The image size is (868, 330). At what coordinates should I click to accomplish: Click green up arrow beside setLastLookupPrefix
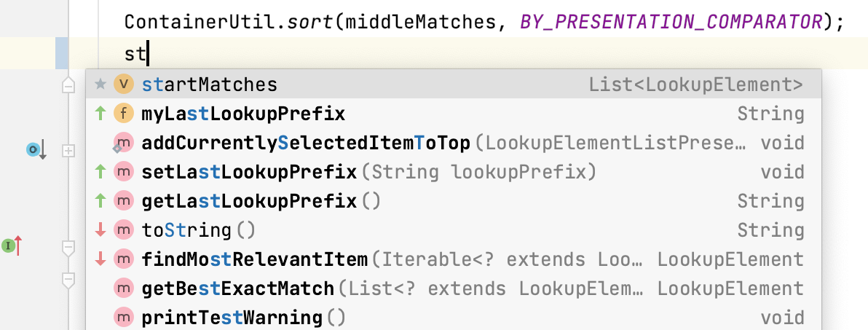pyautogui.click(x=100, y=172)
